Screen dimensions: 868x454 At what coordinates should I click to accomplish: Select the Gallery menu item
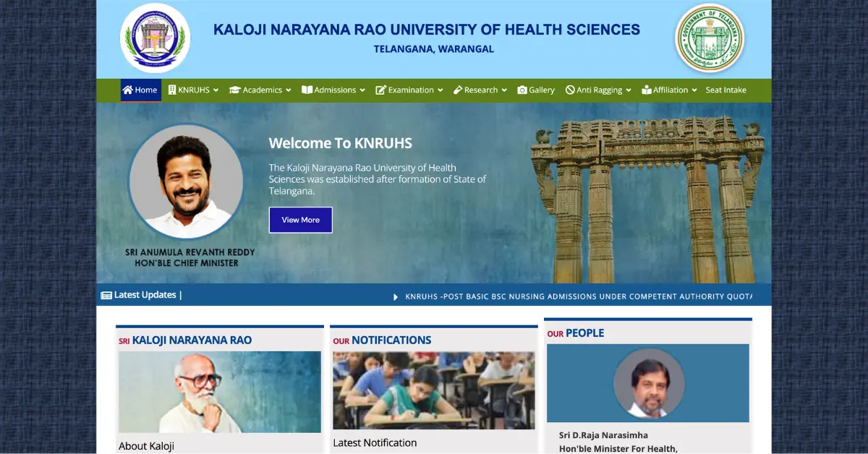(541, 90)
